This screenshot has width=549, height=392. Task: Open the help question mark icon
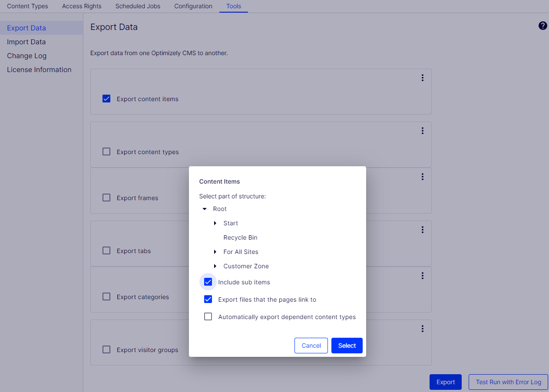click(542, 26)
